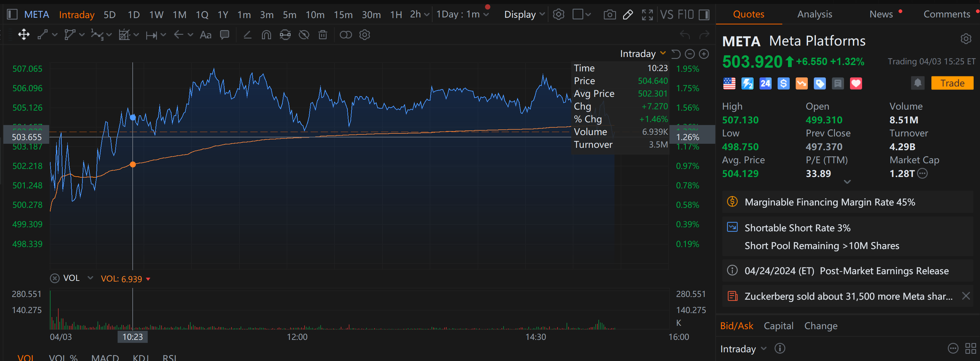The image size is (980, 361).
Task: Open the VOL indicator selector dropdown
Action: [x=90, y=278]
